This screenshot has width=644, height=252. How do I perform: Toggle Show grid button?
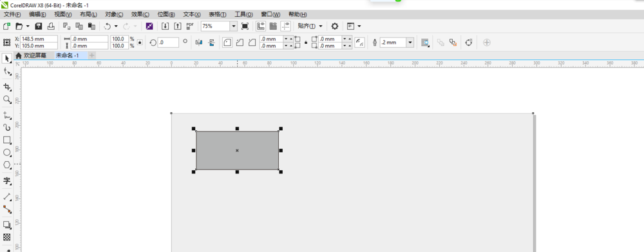273,26
